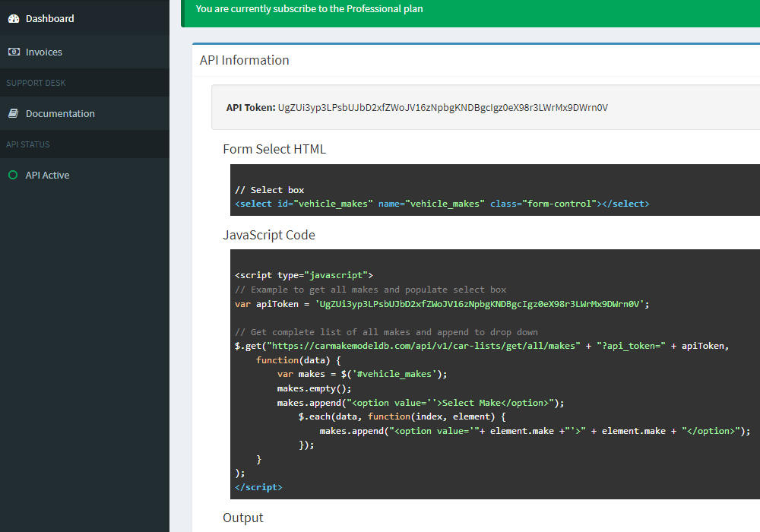Click the carmakemodeldb.com API URL string

[x=423, y=346]
